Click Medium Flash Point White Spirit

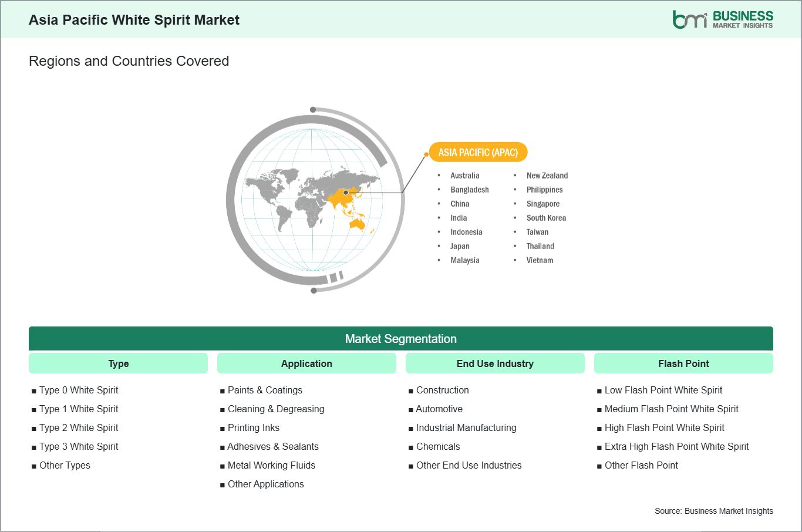click(x=672, y=409)
